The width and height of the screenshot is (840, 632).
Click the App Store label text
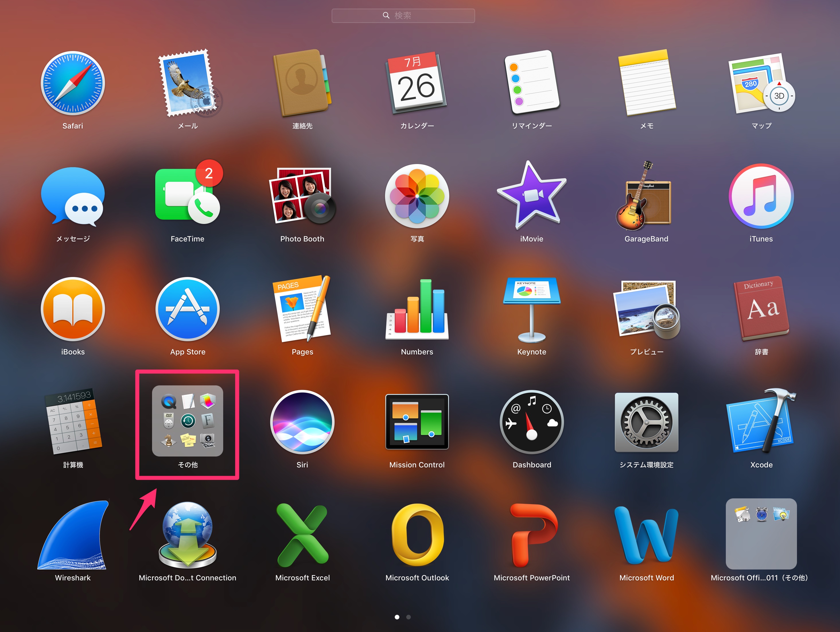pyautogui.click(x=188, y=352)
